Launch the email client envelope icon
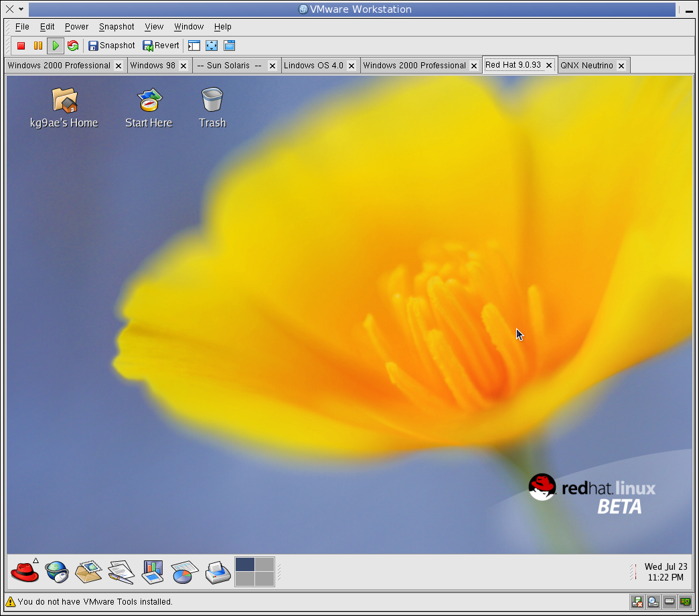699x616 pixels. [88, 572]
